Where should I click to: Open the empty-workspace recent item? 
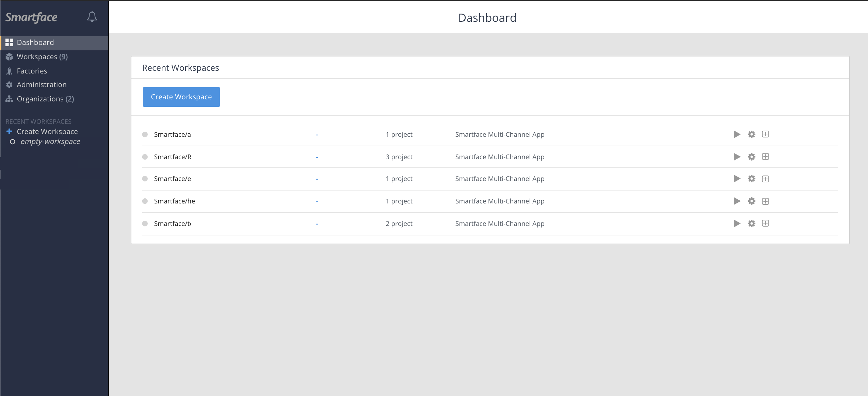coord(50,142)
